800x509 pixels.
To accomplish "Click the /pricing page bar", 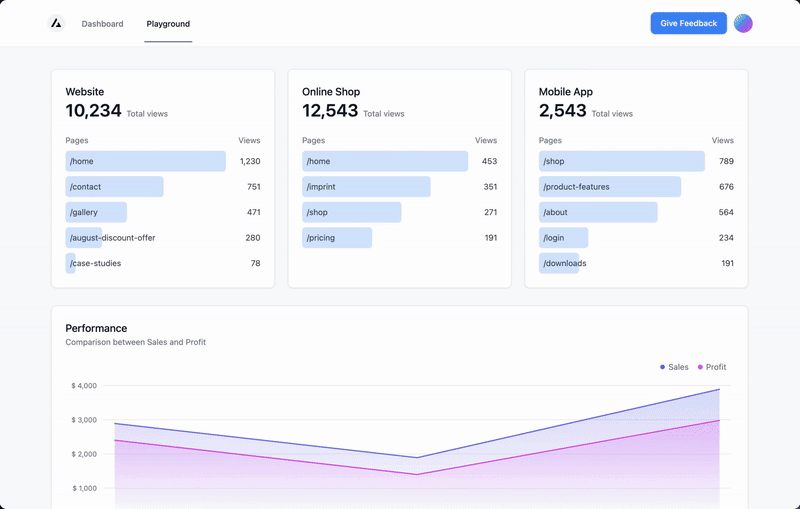I will [337, 238].
